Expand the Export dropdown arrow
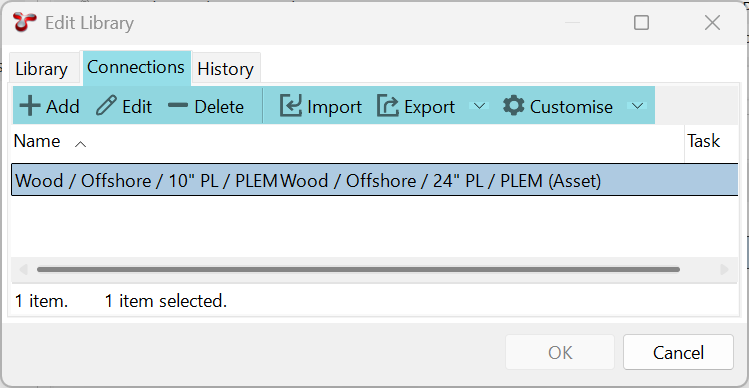The image size is (749, 388). click(479, 106)
